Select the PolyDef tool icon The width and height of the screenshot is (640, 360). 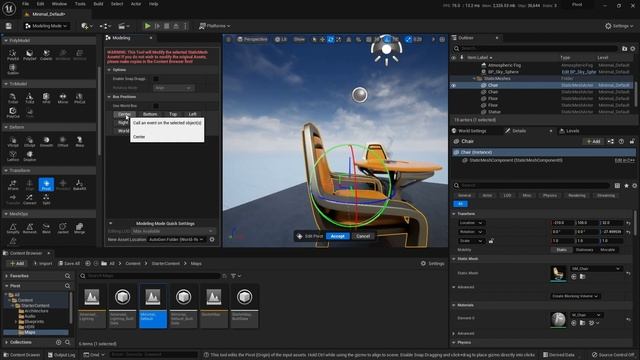(x=29, y=55)
